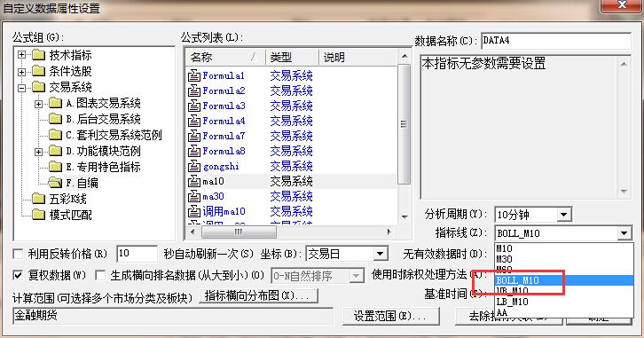
Task: Click the 模式匹配 folder icon
Action: (39, 215)
